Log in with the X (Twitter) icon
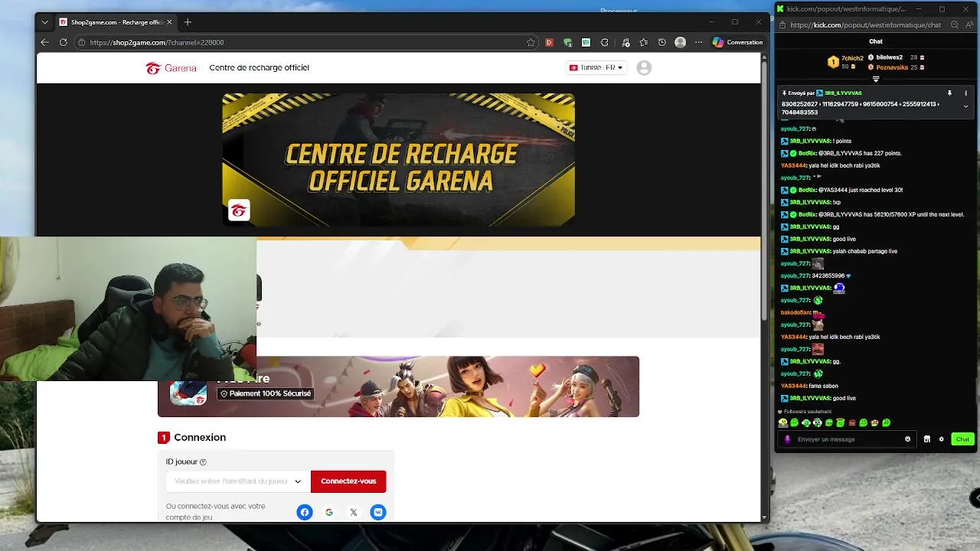This screenshot has width=980, height=551. (x=354, y=512)
